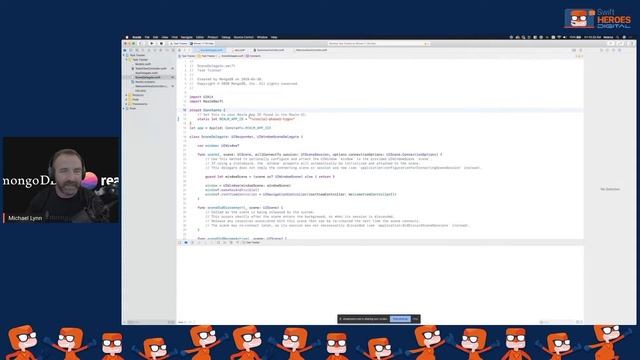Switch to WelcomeViewController.swift editor tab
Image resolution: width=640 pixels, height=360 pixels.
click(311, 50)
